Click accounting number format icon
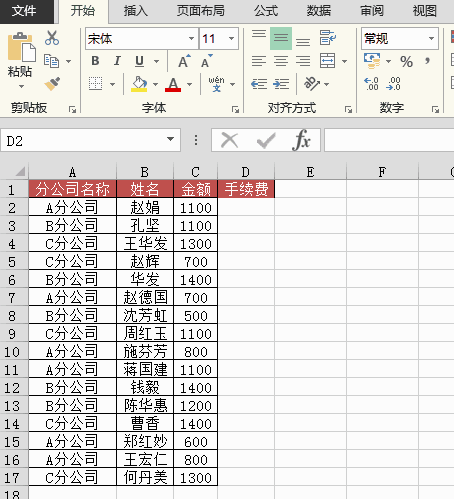Screen dimensions: 454x499 click(x=372, y=61)
